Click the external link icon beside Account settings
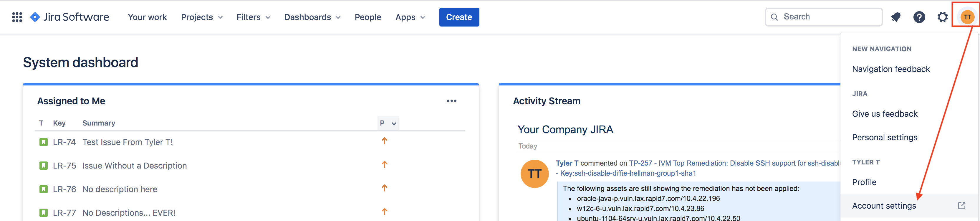Screen dimensions: 980x221 [x=961, y=206]
